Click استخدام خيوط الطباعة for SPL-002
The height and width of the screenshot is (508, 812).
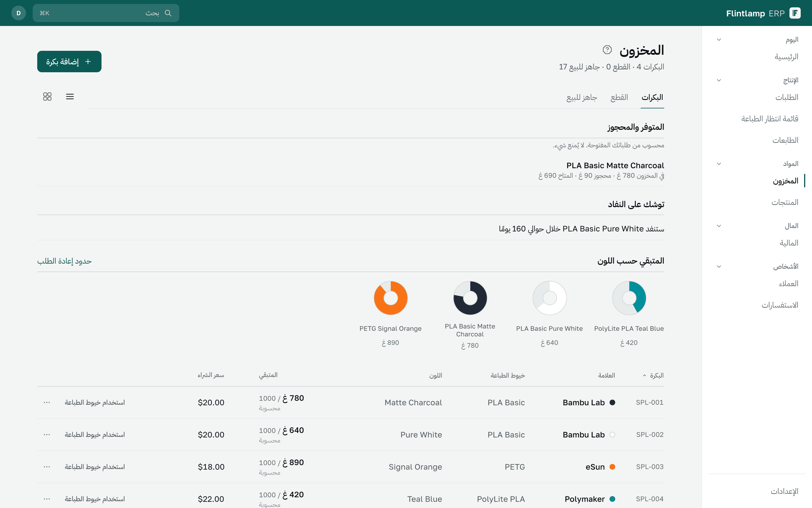(95, 435)
